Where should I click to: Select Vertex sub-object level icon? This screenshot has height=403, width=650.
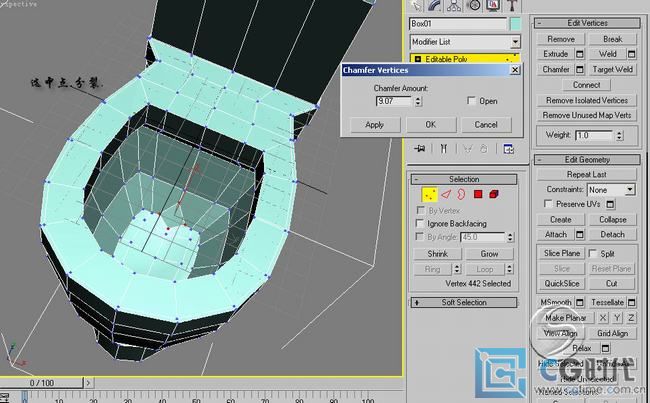click(429, 194)
